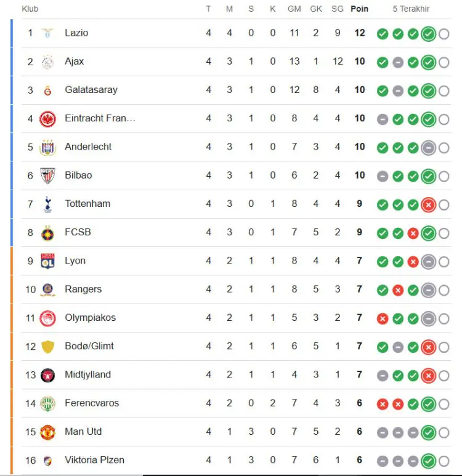This screenshot has width=462, height=476.
Task: Click the Midtjylland black and red badge
Action: (x=47, y=375)
